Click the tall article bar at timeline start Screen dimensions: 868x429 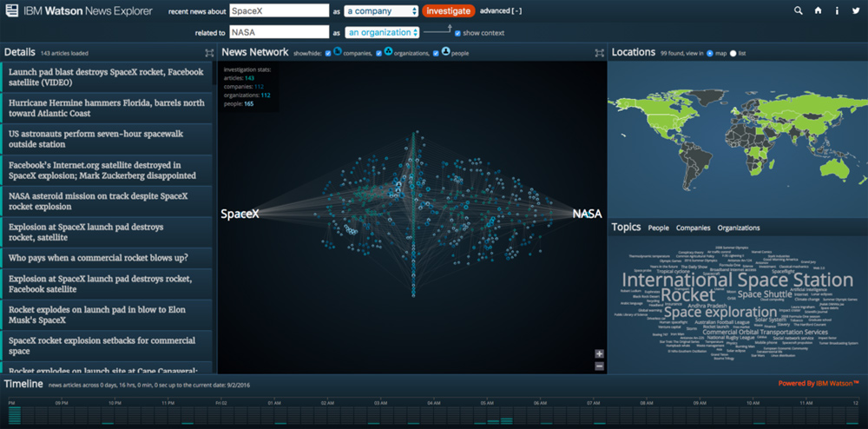(15, 416)
